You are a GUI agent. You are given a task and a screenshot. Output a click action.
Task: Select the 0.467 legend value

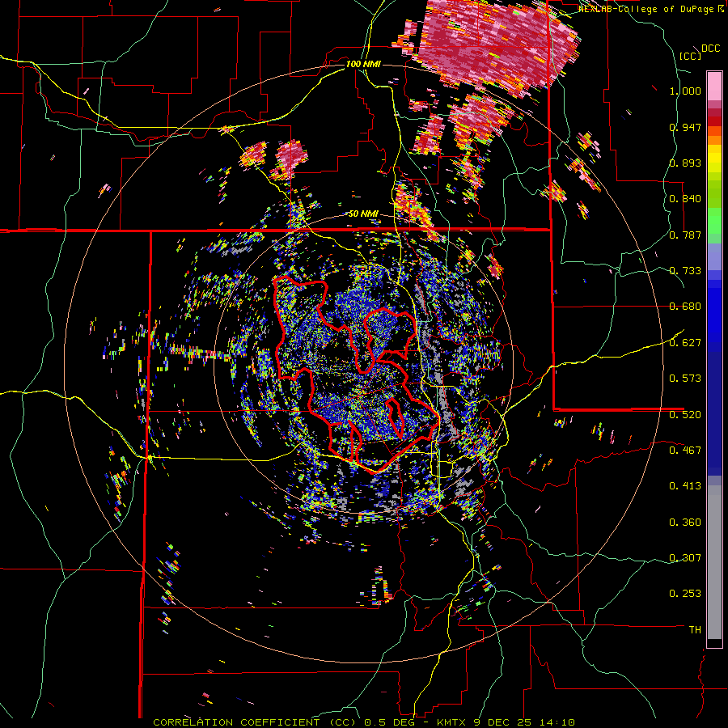[685, 451]
